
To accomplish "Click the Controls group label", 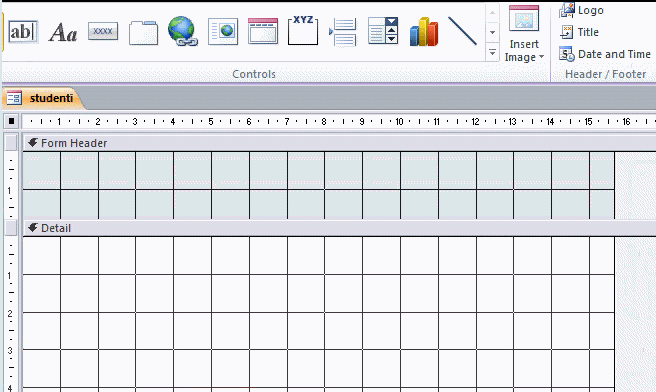I will point(254,74).
